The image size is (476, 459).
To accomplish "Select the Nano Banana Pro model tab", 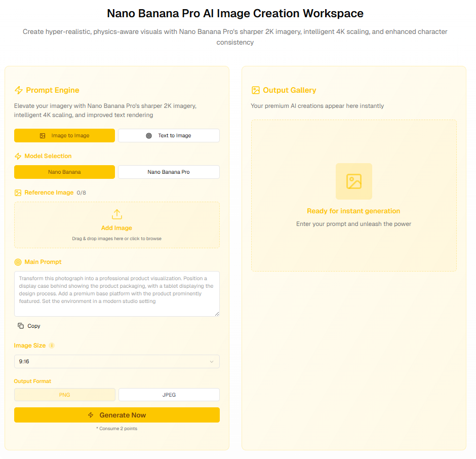I will point(169,172).
